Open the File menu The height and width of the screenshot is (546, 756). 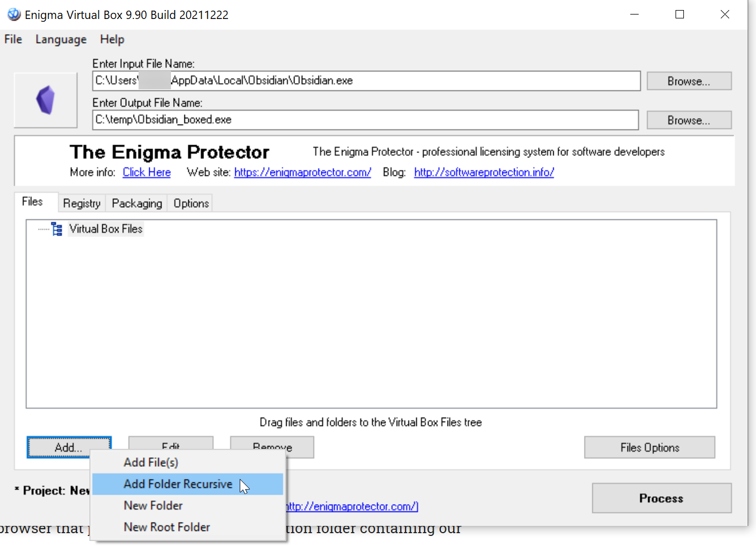[x=13, y=40]
